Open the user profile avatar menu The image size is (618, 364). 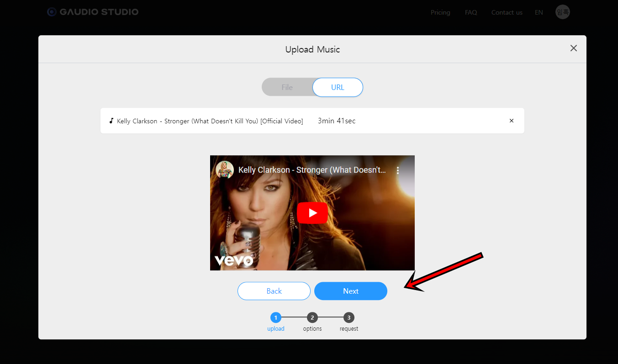[562, 12]
